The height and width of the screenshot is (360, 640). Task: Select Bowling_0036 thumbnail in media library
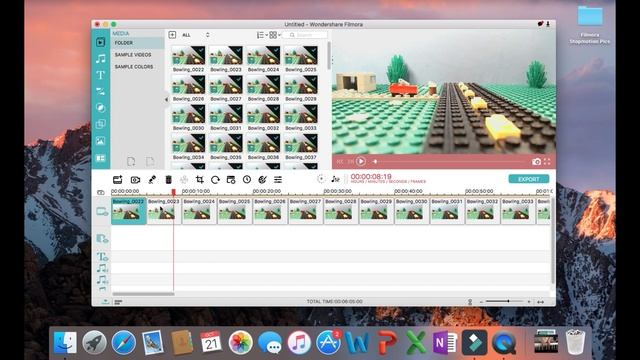[263, 144]
